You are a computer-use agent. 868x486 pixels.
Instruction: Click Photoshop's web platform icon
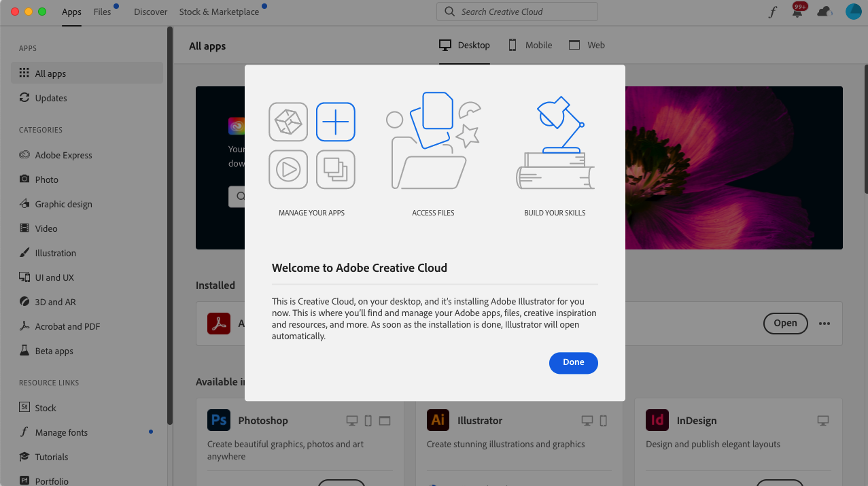[x=385, y=421]
